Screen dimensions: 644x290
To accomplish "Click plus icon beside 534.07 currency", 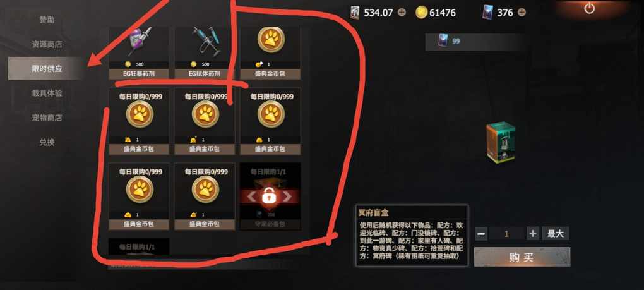I will coord(402,13).
